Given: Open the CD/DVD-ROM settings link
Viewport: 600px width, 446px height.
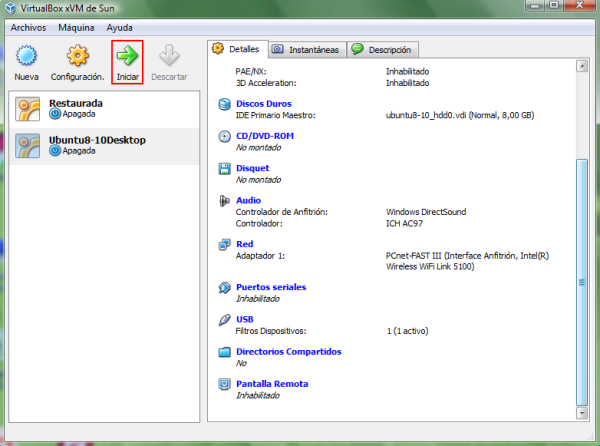Looking at the screenshot, I should point(265,136).
